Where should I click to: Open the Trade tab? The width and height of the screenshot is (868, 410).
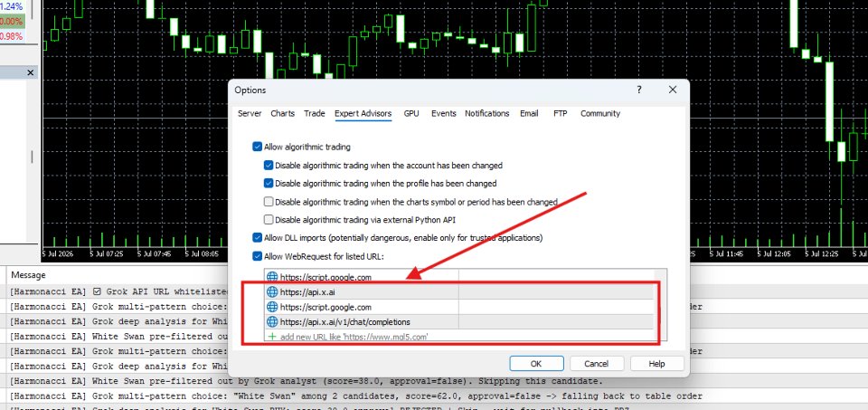point(315,113)
